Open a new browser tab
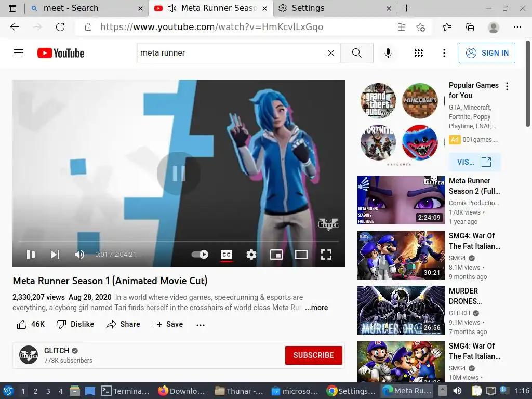This screenshot has width=532, height=399. 406,8
